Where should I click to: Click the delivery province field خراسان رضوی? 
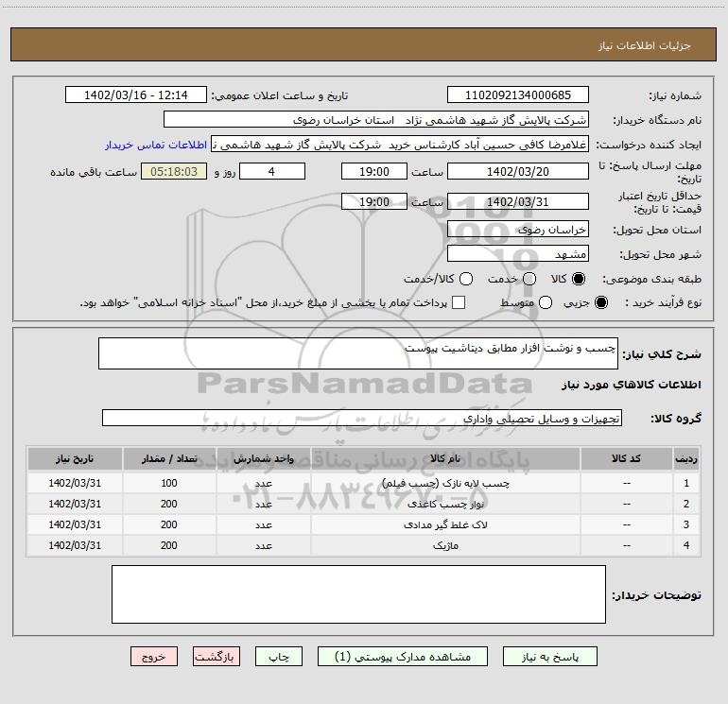pos(518,230)
